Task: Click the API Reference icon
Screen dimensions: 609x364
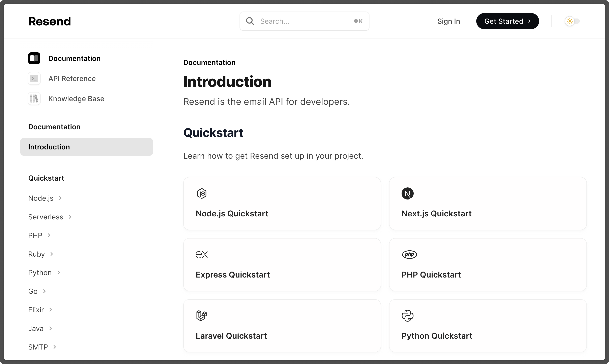Action: 34,78
